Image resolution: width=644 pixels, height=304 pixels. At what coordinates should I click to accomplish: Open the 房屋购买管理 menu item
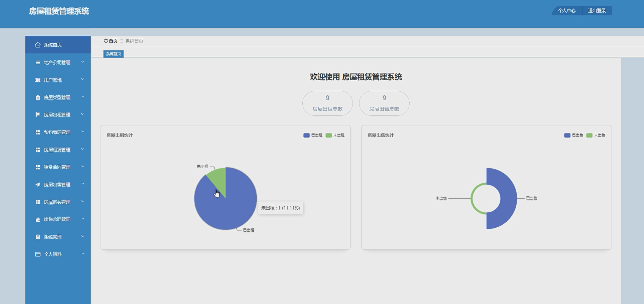tap(58, 202)
